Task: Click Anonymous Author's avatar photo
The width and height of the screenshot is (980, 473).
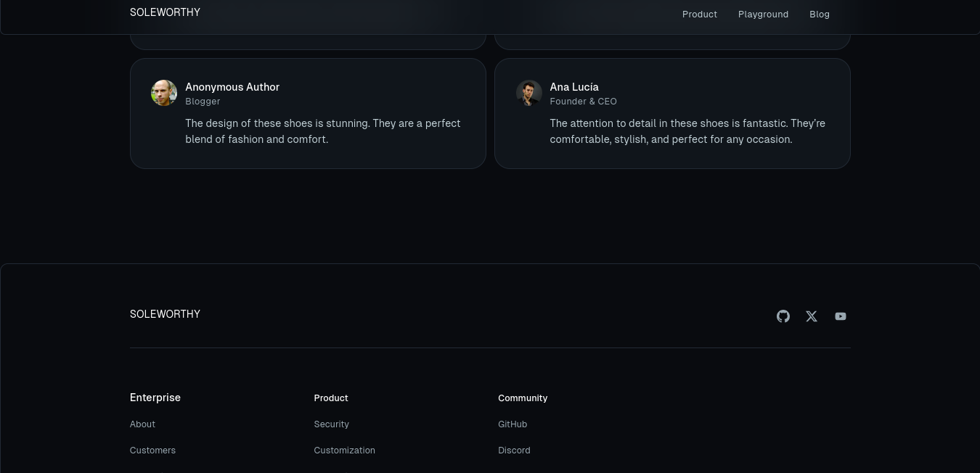Action: pyautogui.click(x=164, y=93)
